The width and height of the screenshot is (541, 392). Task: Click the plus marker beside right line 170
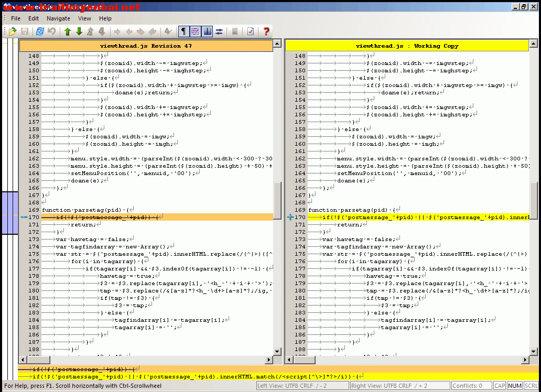290,217
